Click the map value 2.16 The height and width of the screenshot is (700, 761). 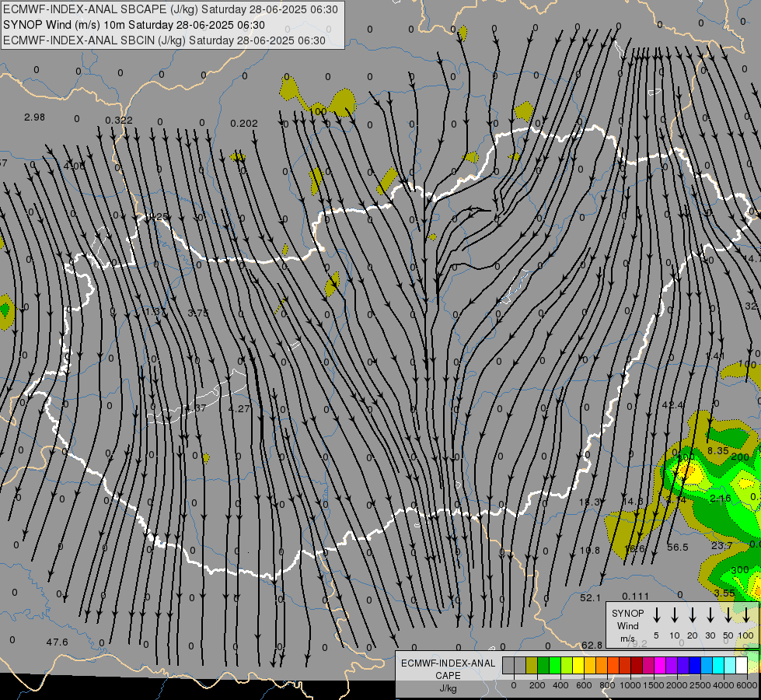[x=721, y=498]
